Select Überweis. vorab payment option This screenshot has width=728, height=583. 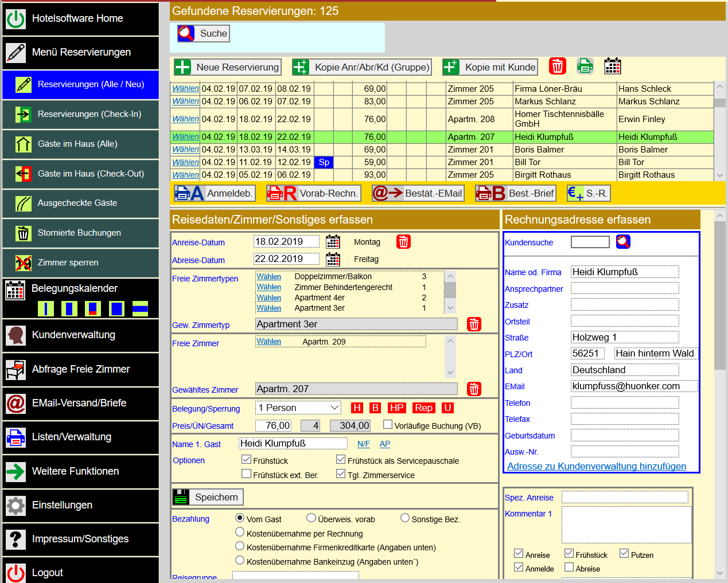[310, 518]
